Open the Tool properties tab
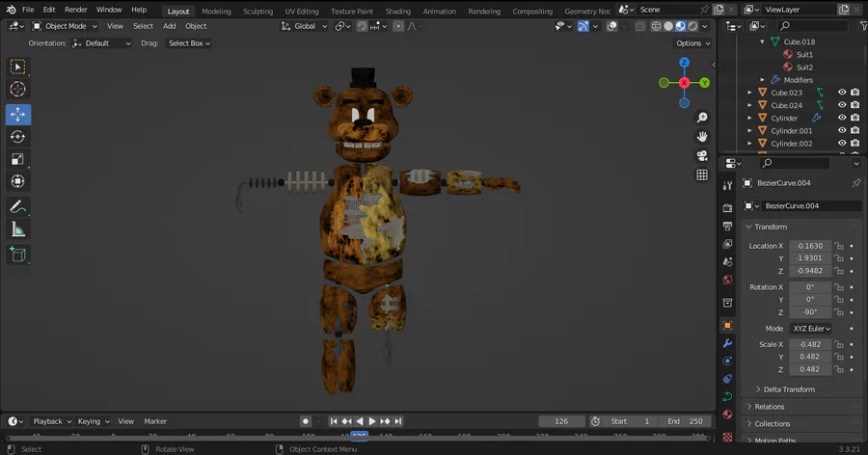This screenshot has width=868, height=455. tap(727, 186)
